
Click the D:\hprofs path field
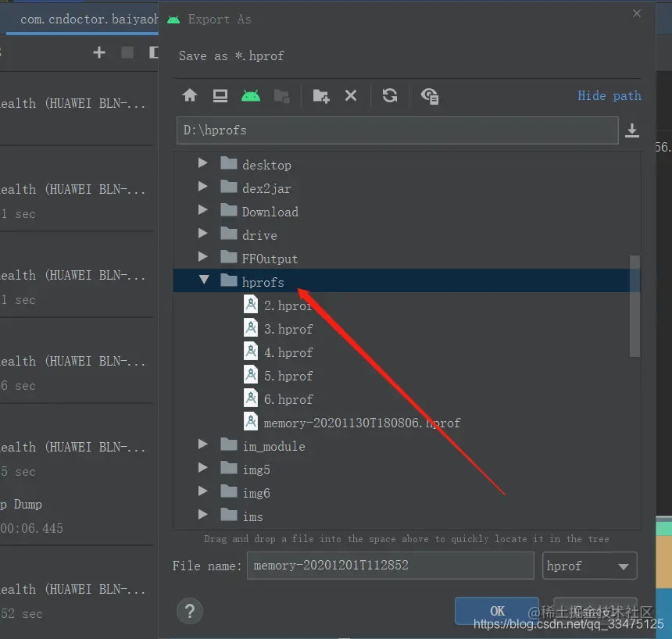pos(397,130)
